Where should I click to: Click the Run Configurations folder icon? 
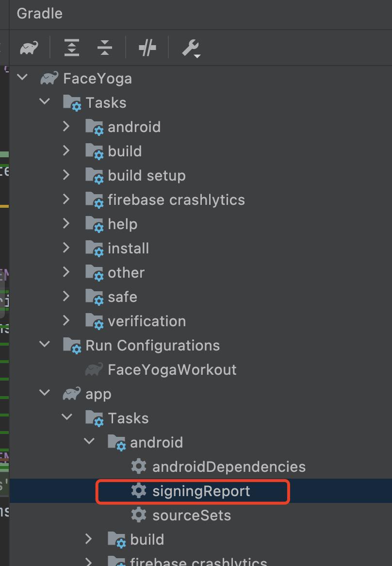(x=72, y=346)
